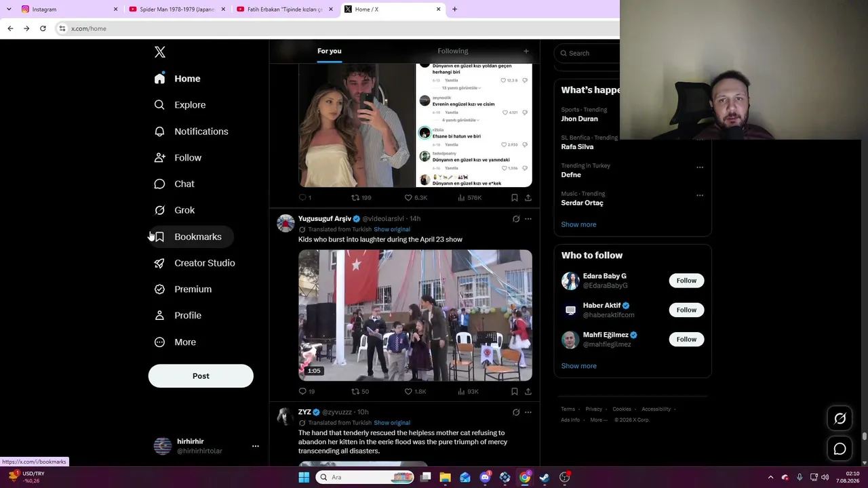
Task: Follow Mahfi Eğilmez
Action: click(x=686, y=339)
